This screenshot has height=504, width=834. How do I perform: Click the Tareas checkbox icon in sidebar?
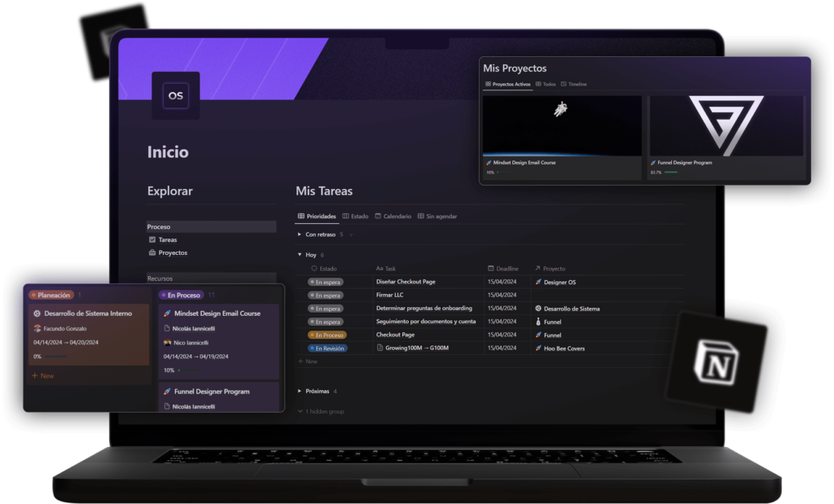tap(152, 239)
